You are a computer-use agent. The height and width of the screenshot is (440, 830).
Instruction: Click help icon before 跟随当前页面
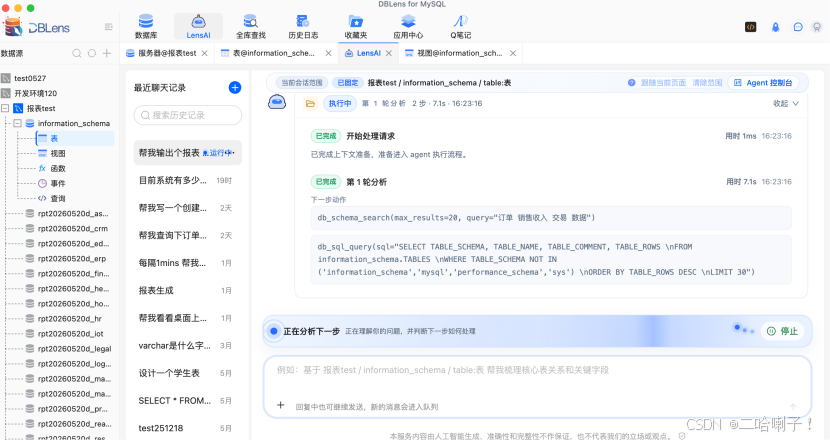[631, 83]
